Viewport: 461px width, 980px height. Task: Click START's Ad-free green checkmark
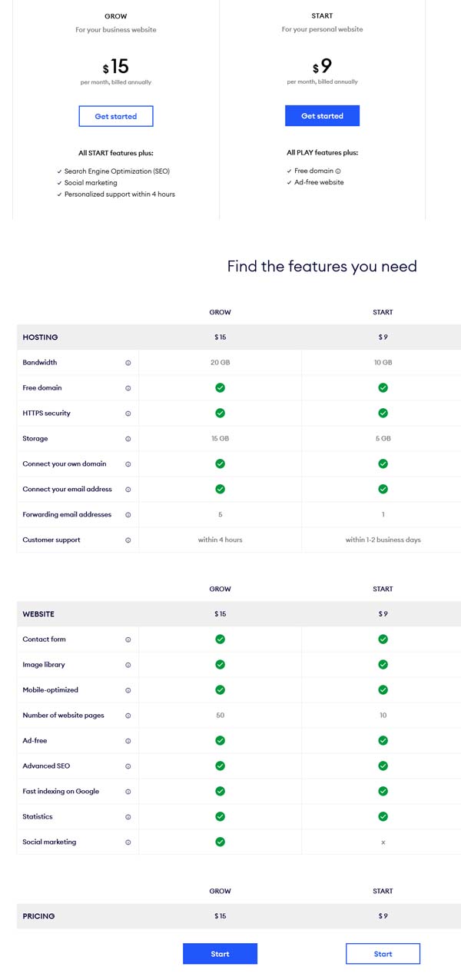tap(383, 740)
